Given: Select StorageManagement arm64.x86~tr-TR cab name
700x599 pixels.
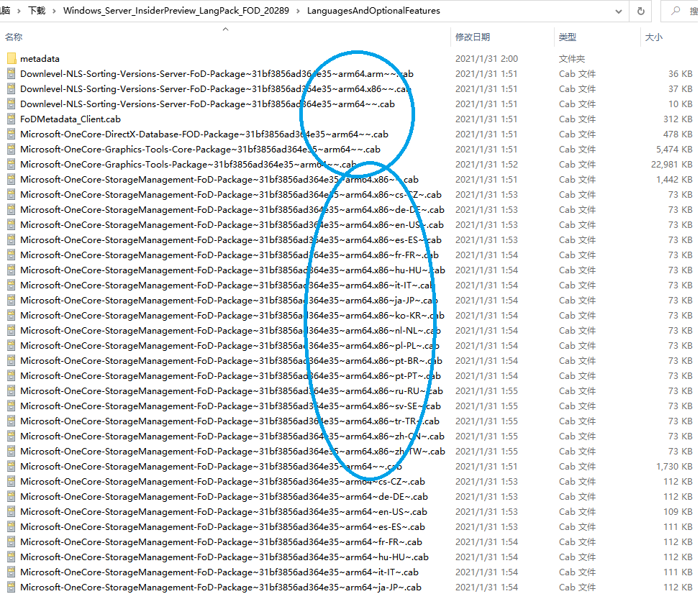Looking at the screenshot, I should point(230,421).
